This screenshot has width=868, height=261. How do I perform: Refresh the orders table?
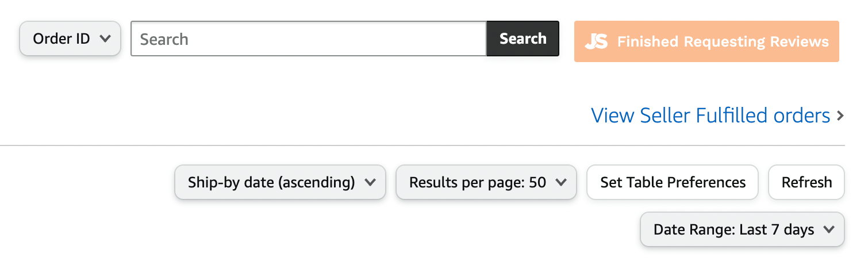coord(806,182)
